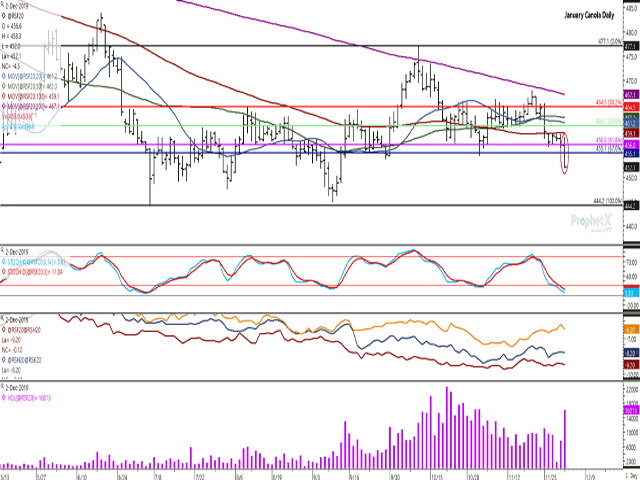Click the 10/15 date label on time axis
This screenshot has width=640, height=480.
437,476
